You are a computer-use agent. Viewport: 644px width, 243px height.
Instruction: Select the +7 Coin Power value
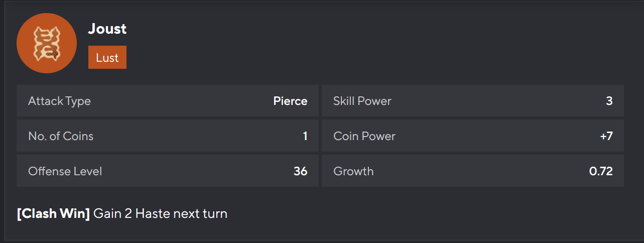606,136
